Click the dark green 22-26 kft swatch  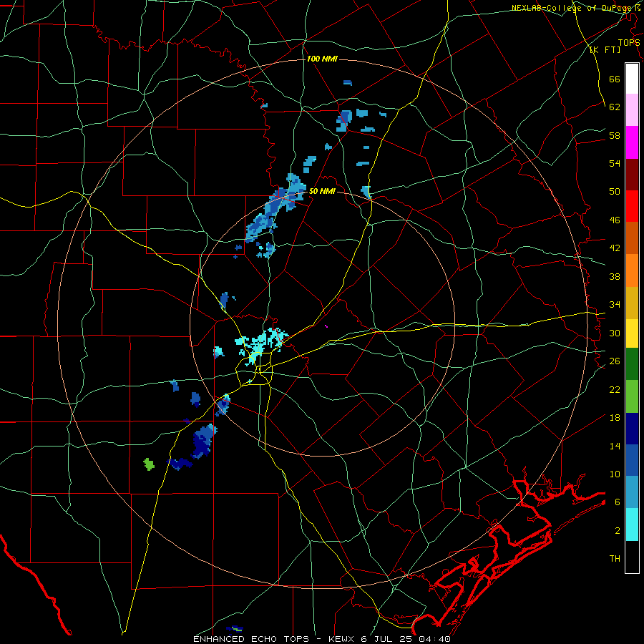click(x=632, y=364)
